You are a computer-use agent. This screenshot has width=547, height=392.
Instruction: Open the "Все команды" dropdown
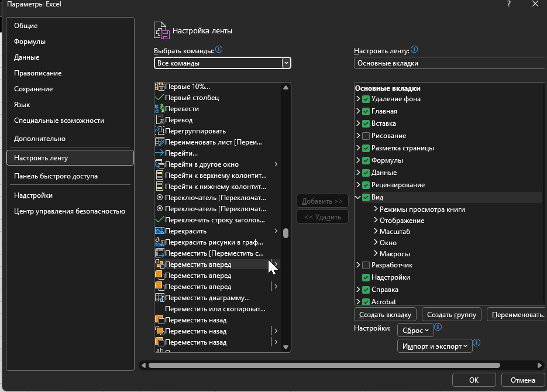tap(222, 63)
